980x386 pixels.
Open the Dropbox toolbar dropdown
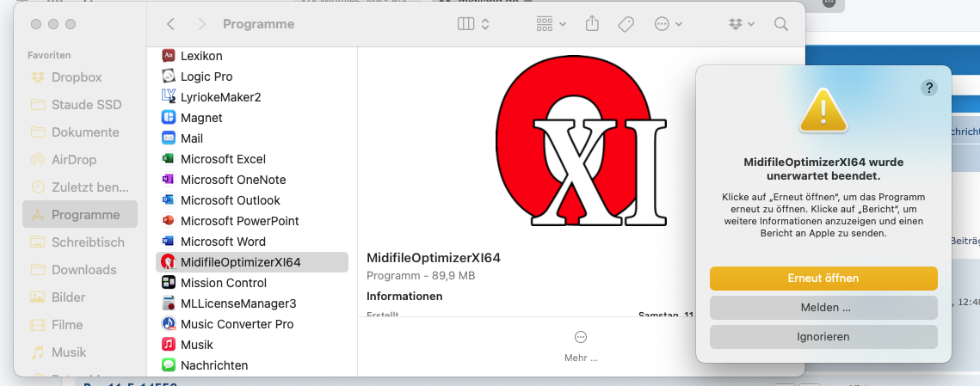pos(741,24)
